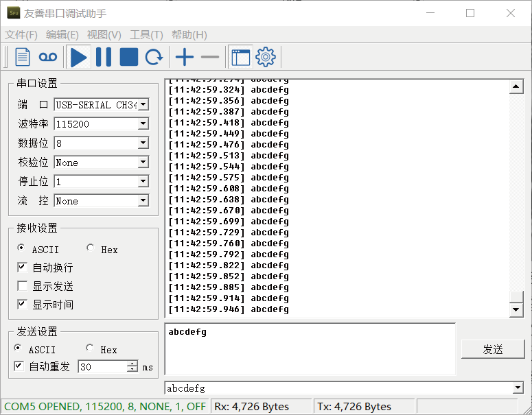This screenshot has height=415, width=532.
Task: Enable the 显示发送 checkbox
Action: pos(23,286)
